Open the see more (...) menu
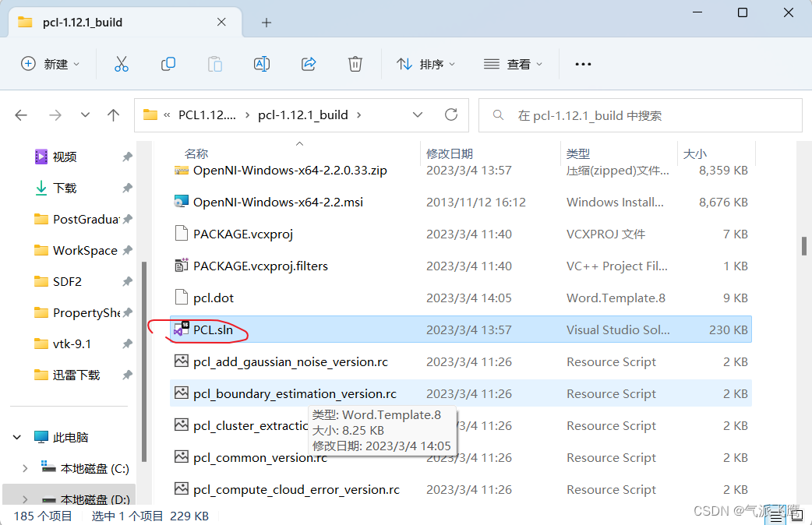The width and height of the screenshot is (812, 525). click(583, 64)
